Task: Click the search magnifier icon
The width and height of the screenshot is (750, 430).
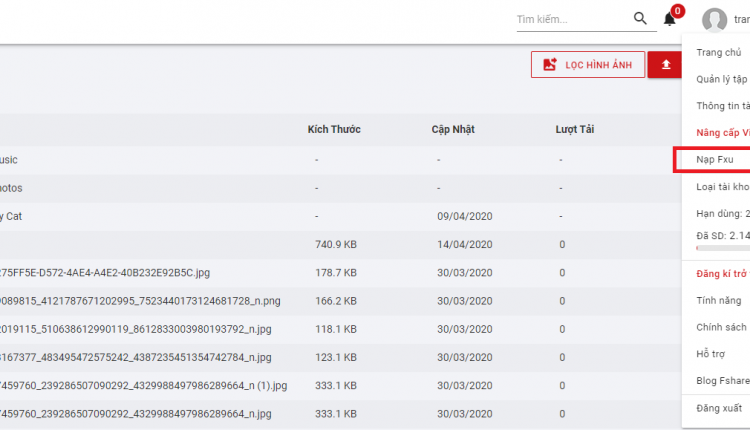Action: click(640, 19)
